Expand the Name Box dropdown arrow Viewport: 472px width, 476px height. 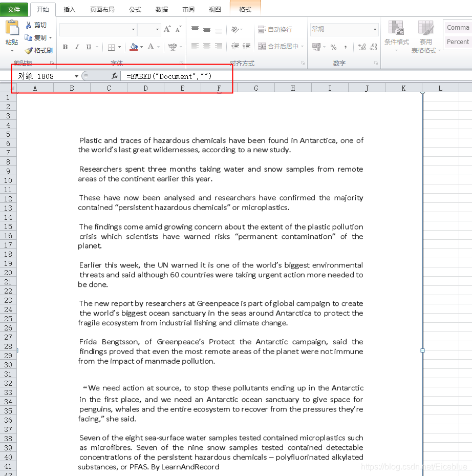[x=76, y=76]
